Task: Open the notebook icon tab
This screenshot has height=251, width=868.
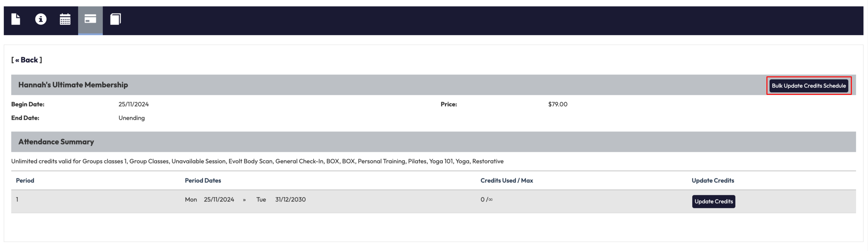Action: click(x=115, y=19)
